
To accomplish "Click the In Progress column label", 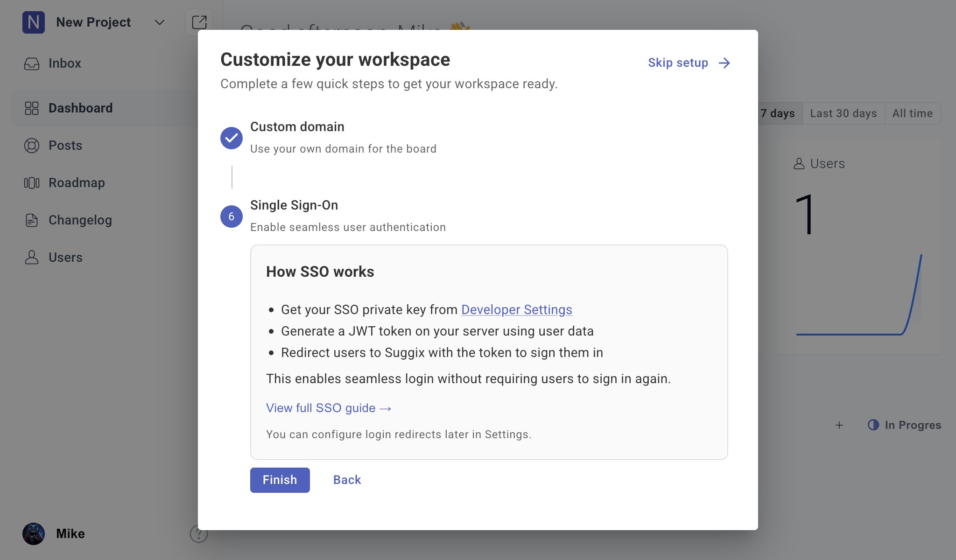I will point(913,425).
